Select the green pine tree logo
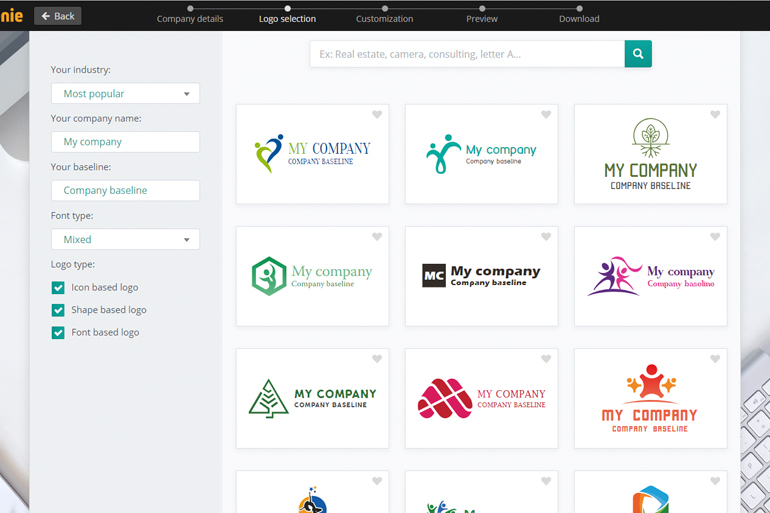The width and height of the screenshot is (770, 513). click(x=312, y=398)
